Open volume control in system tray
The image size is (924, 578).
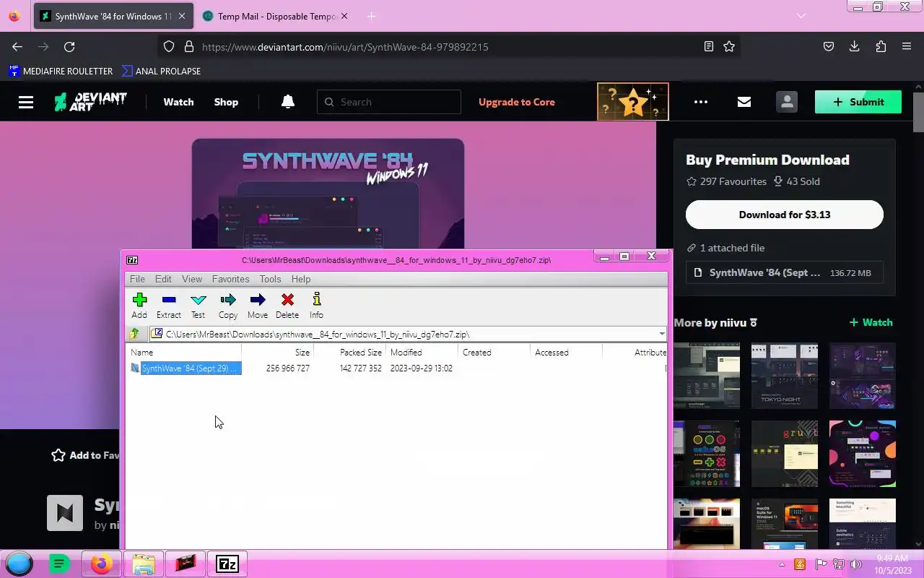coord(856,564)
